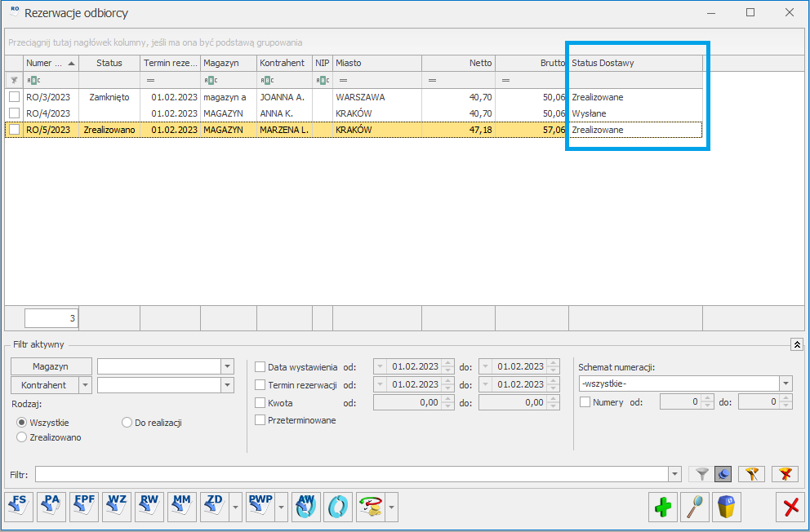Sort by the Numer column header

tap(51, 63)
